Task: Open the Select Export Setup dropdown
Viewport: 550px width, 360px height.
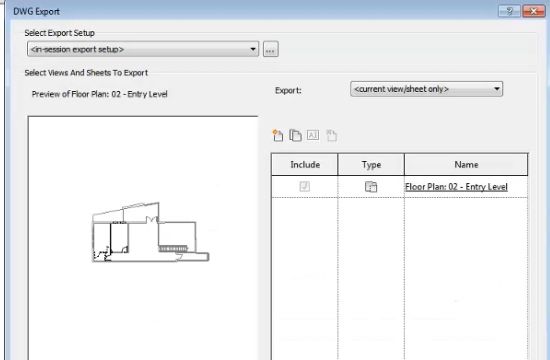Action: [x=143, y=49]
